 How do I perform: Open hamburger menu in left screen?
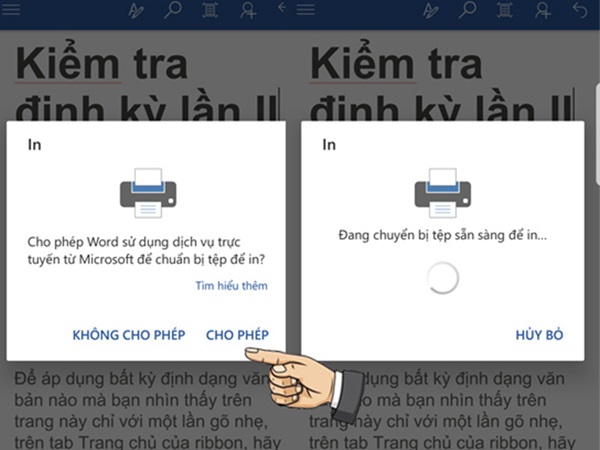10,9
